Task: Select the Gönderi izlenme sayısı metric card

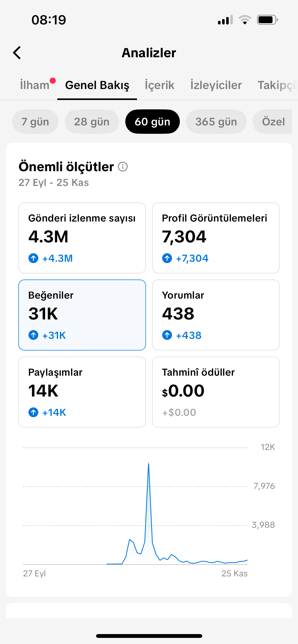Action: pos(82,238)
